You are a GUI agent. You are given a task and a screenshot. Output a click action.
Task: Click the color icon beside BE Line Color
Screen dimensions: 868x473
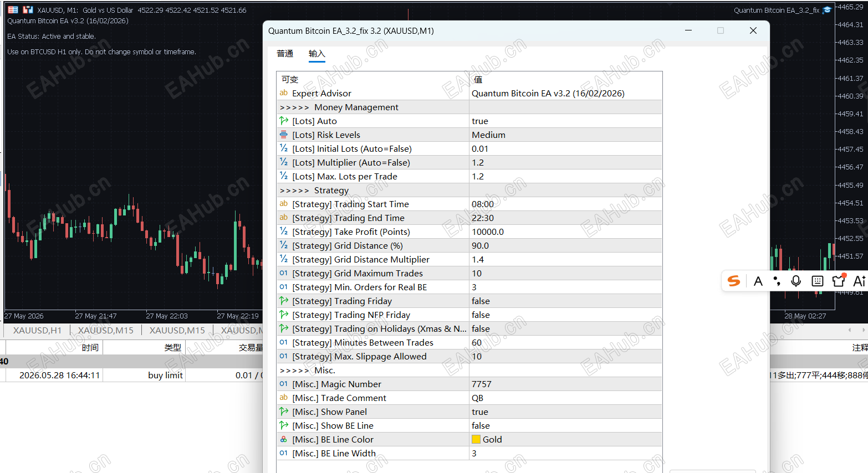tap(284, 439)
